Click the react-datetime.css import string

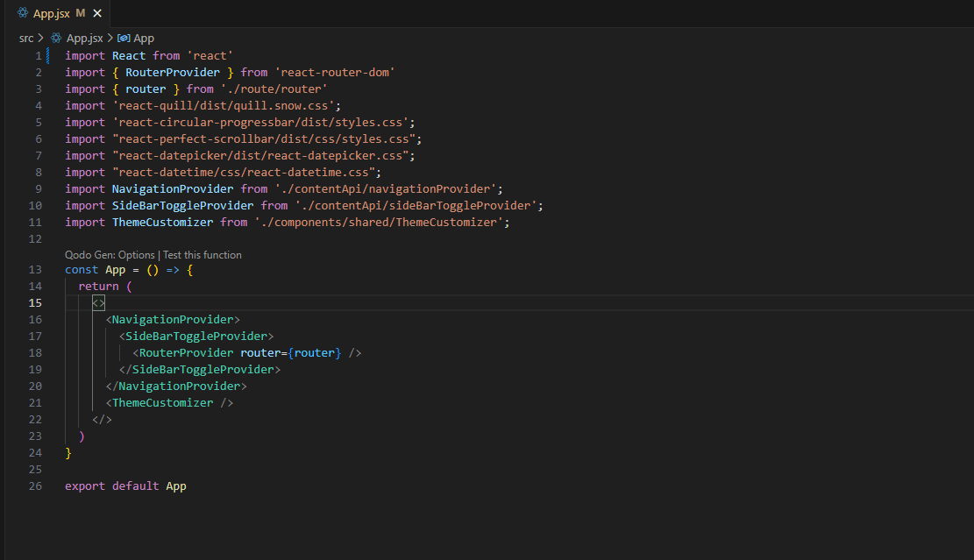[244, 173]
